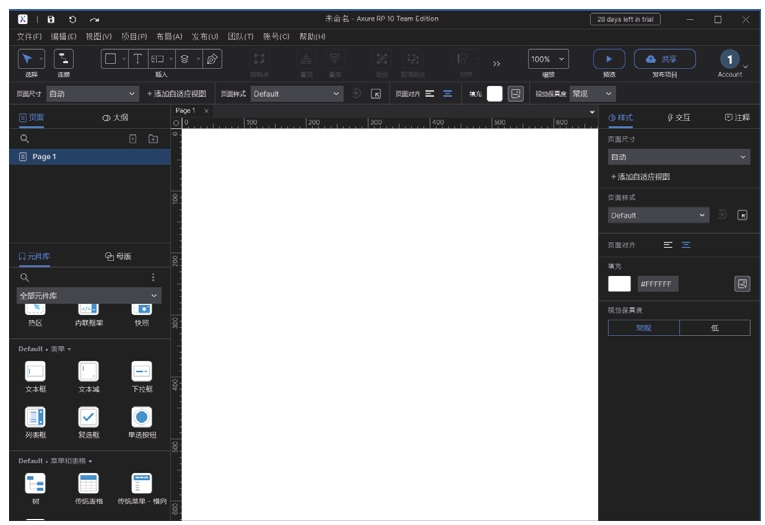Click the add folder icon in pages panel

tap(153, 138)
